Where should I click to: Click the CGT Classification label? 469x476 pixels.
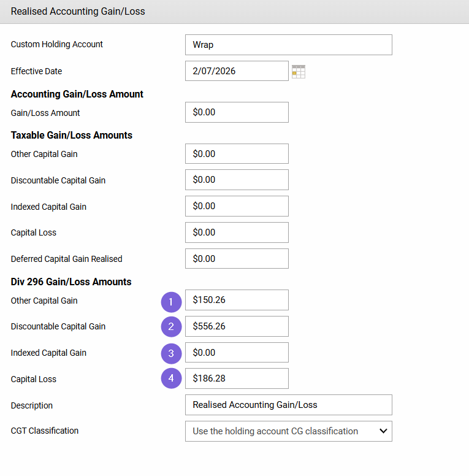(x=45, y=431)
